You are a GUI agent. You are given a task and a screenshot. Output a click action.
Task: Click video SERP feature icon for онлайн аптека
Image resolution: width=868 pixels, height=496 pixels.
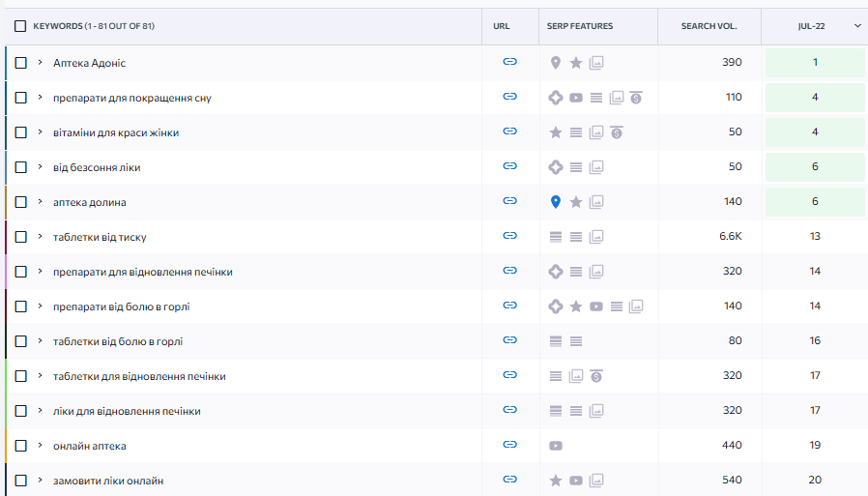point(556,446)
